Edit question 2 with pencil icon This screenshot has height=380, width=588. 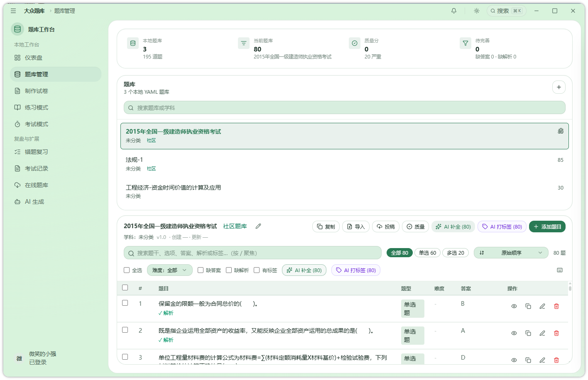tap(542, 333)
